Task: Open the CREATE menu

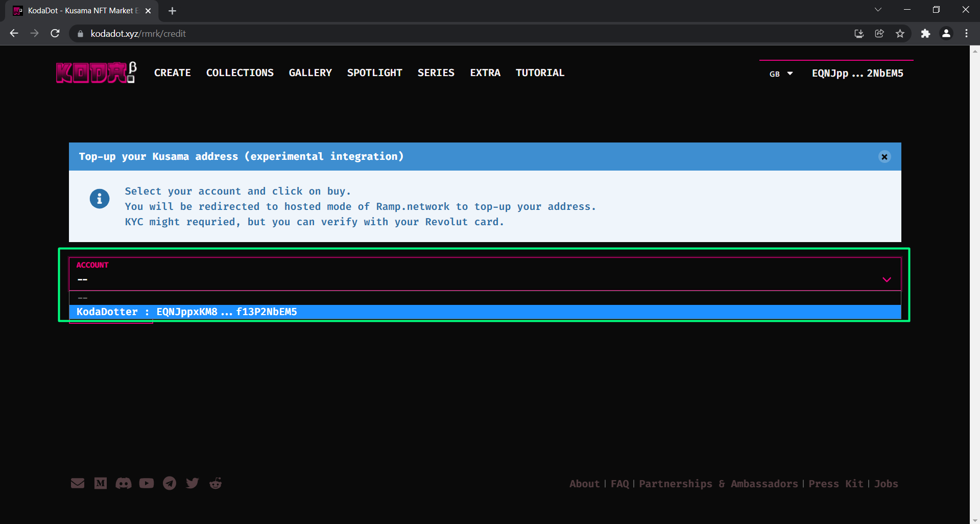Action: tap(173, 73)
